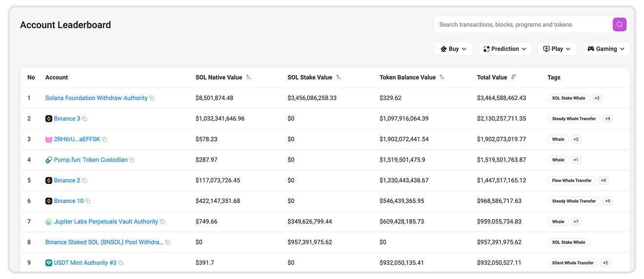Screen dimensions: 644x279
Task: Open USDT Mint Authority #3 link
Action: tap(85, 263)
